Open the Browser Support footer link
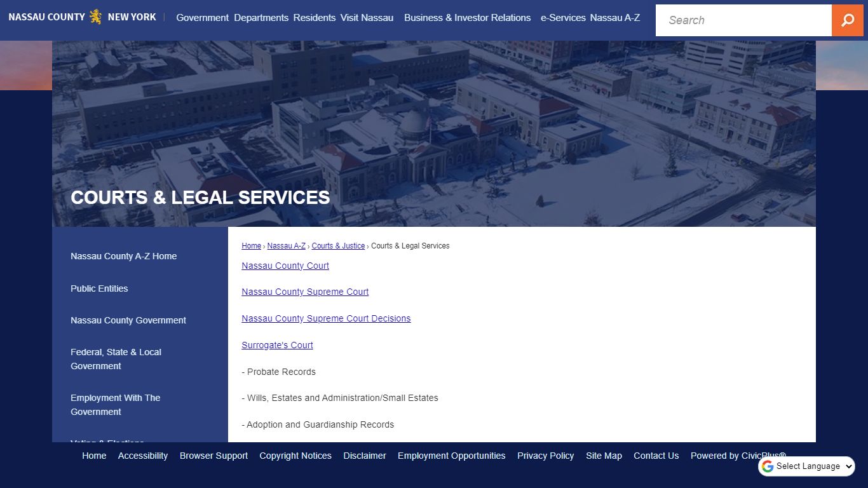Screen dimensions: 868x488 click(214, 456)
